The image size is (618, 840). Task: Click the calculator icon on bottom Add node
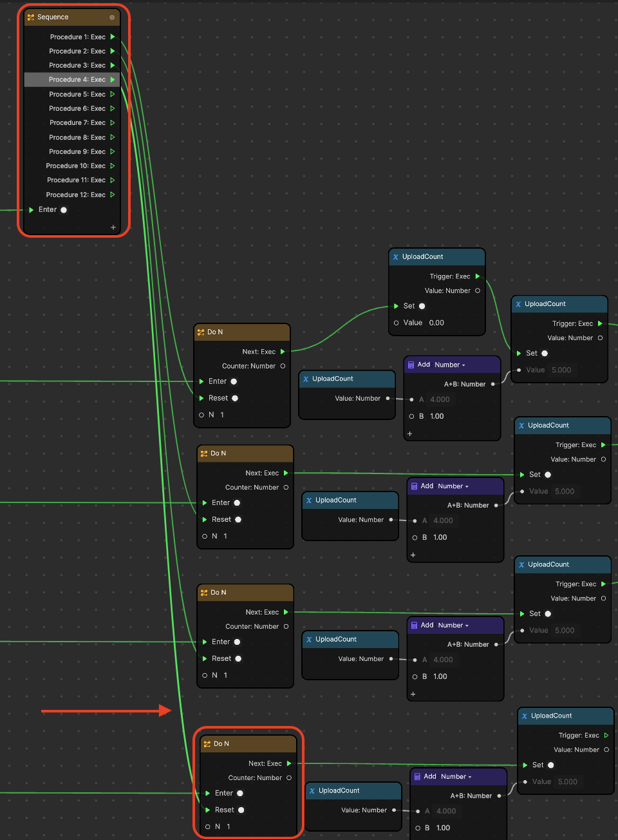click(417, 777)
